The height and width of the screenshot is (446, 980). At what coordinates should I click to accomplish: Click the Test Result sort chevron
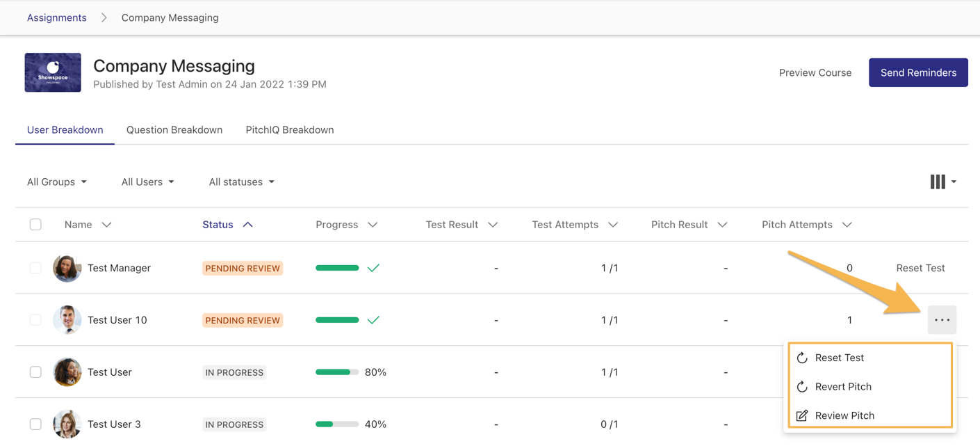(x=493, y=225)
